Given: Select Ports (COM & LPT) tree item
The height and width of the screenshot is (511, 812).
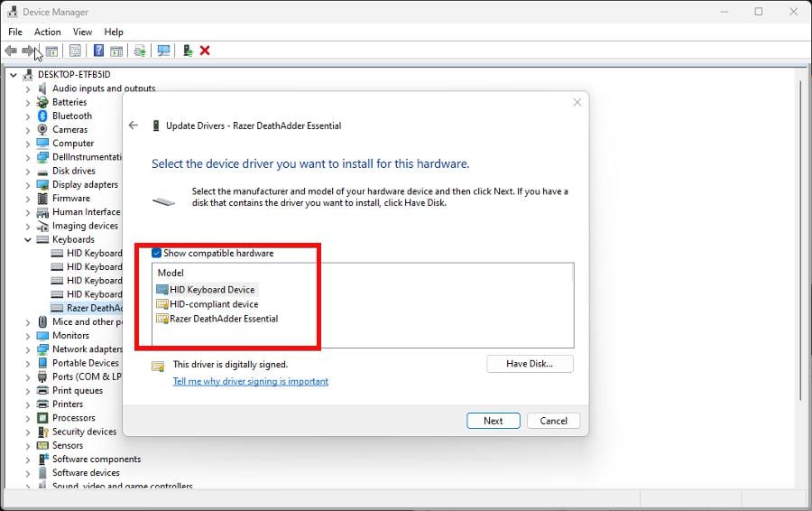Looking at the screenshot, I should click(x=87, y=376).
